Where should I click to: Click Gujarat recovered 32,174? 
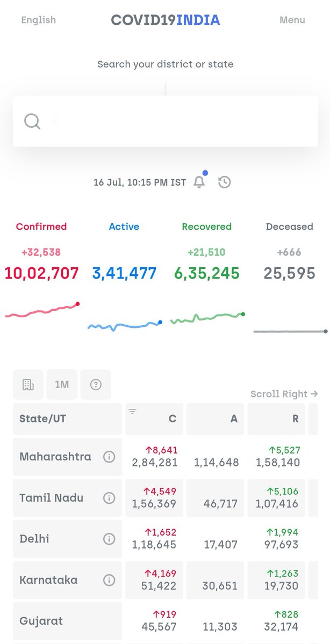pyautogui.click(x=282, y=627)
